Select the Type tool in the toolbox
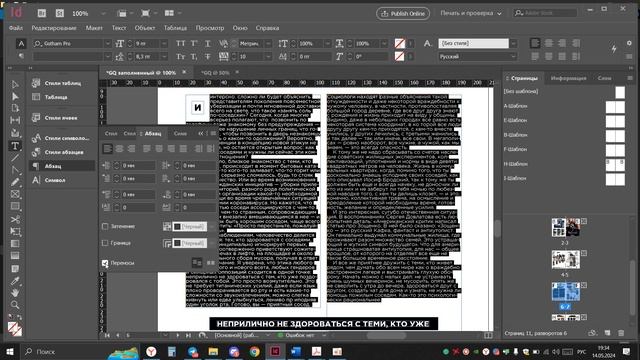The image size is (640, 360). click(x=15, y=146)
